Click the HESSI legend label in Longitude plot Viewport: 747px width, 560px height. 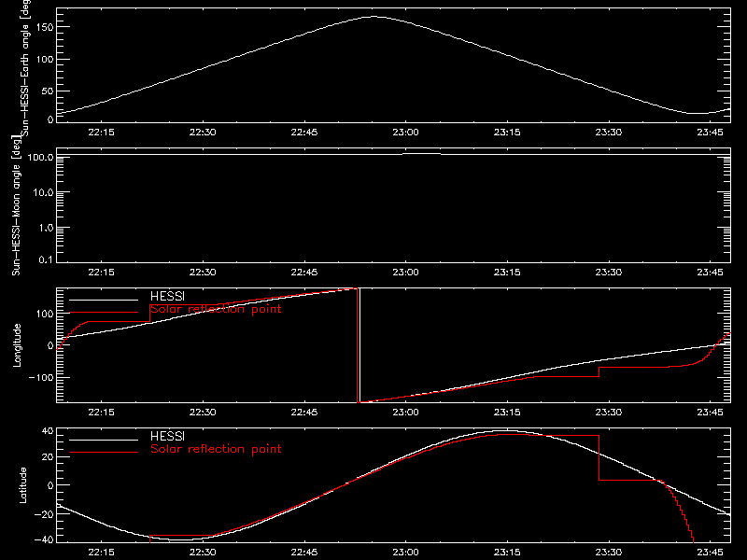167,296
